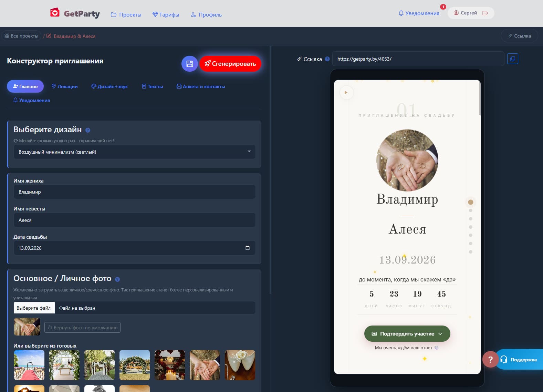This screenshot has height=392, width=543.
Task: Click the Сергей user account button
Action: pyautogui.click(x=471, y=13)
